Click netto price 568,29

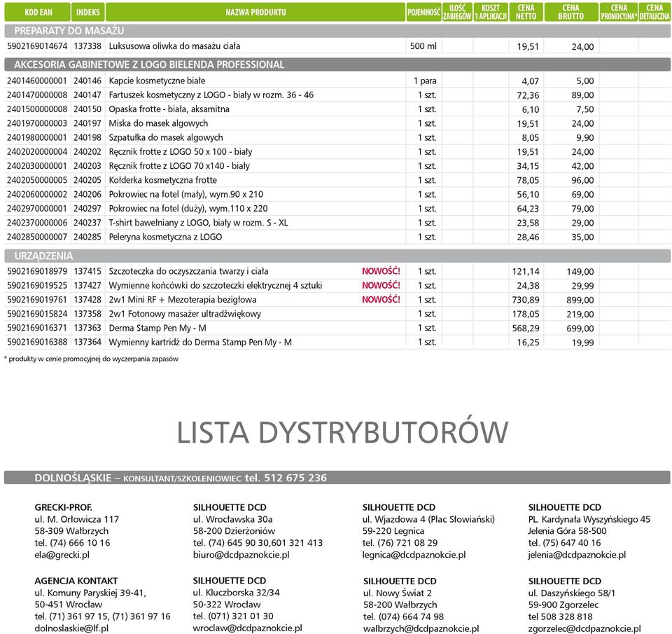click(x=526, y=328)
